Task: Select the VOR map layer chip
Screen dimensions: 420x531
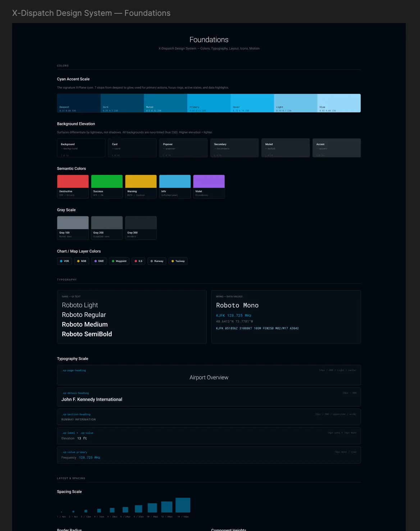Action: (x=64, y=261)
